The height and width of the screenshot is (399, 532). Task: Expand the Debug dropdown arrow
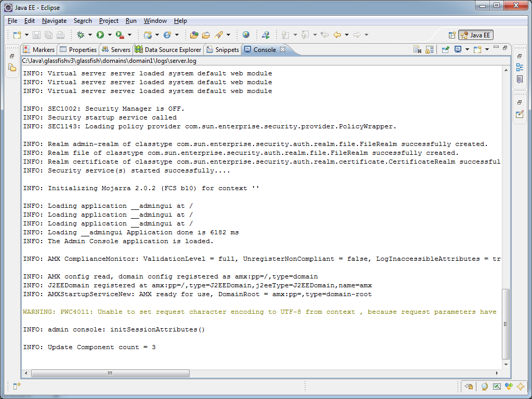(x=90, y=35)
